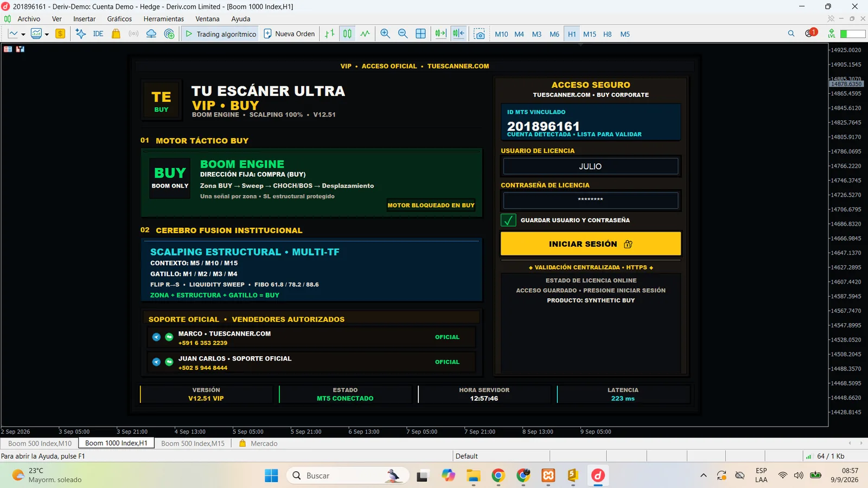Open the Gráficos menu
Viewport: 868px width, 488px height.
pos(119,19)
